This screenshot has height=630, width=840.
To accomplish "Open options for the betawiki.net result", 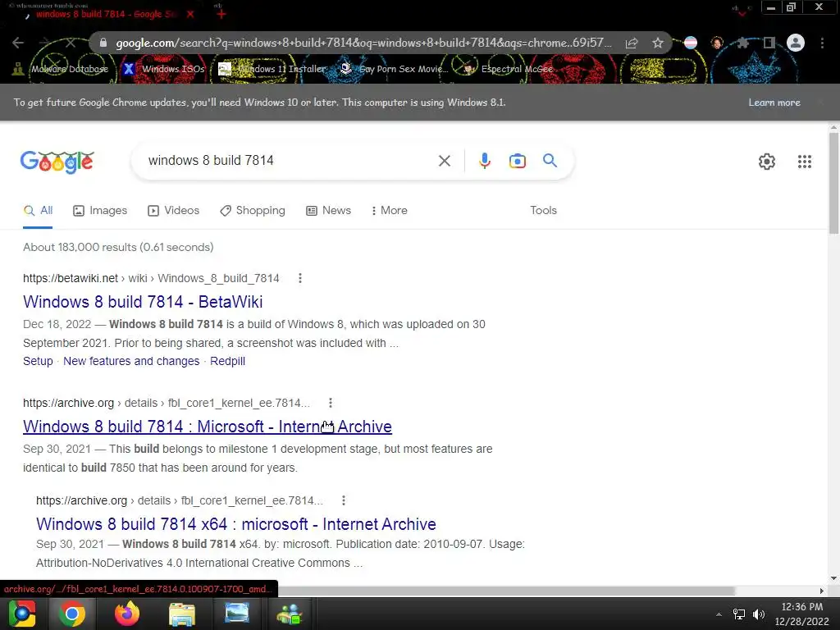I will tap(300, 278).
